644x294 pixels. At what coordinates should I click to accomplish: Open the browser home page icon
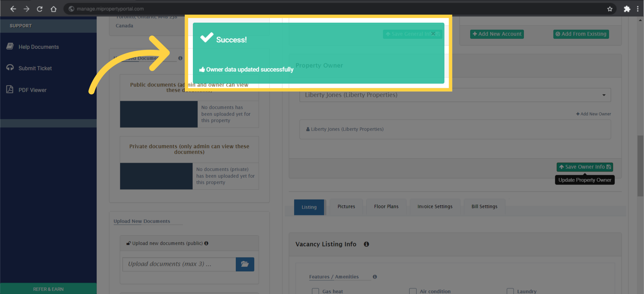pos(53,9)
